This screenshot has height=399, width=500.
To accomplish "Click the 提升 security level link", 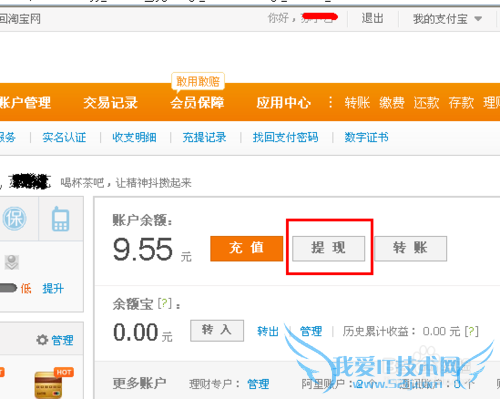I will click(53, 288).
